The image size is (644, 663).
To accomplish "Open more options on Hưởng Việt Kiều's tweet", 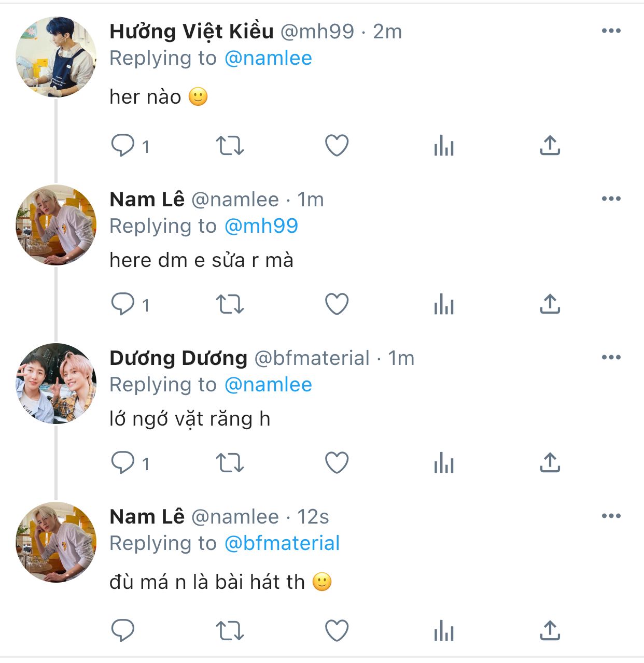I will (611, 31).
